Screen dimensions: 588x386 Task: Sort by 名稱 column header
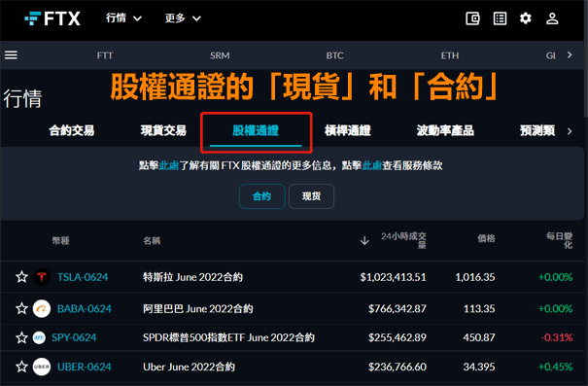(152, 240)
